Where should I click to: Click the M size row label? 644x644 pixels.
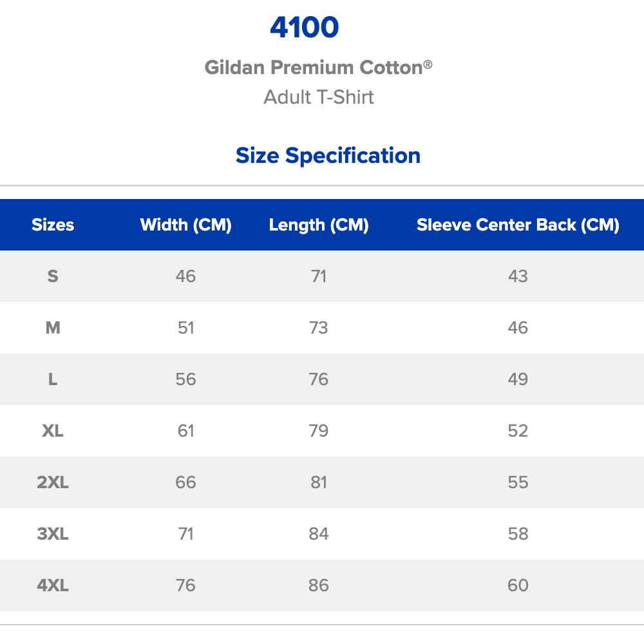point(53,328)
